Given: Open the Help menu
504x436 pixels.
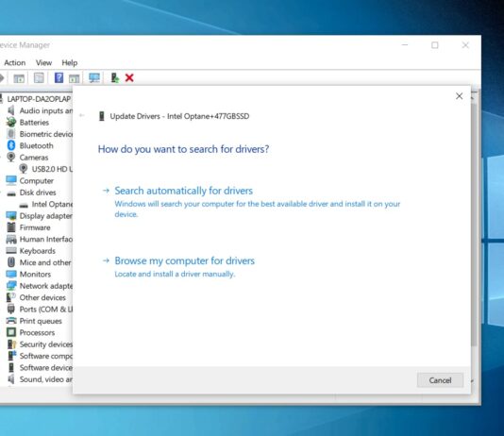Looking at the screenshot, I should click(70, 62).
